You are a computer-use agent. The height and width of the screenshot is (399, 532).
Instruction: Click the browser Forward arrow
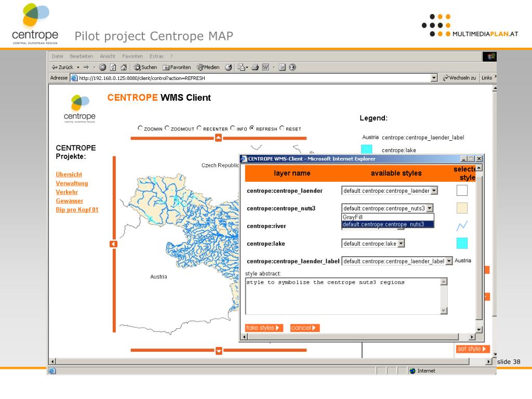(86, 67)
